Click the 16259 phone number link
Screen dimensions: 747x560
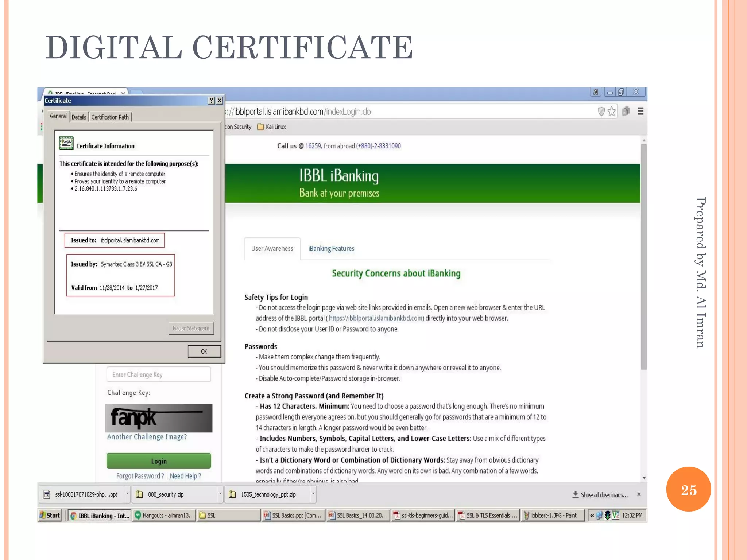pos(313,146)
